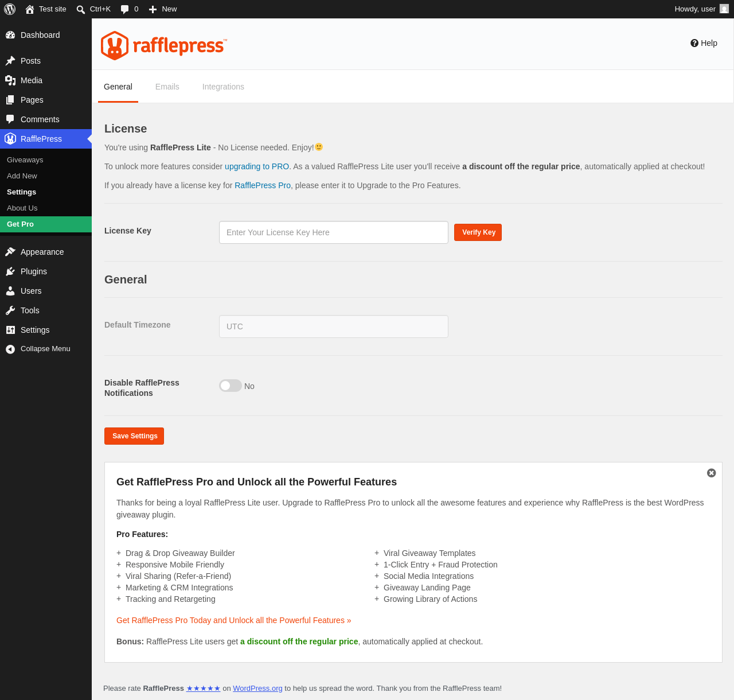Open the Default Timezone dropdown
Screen dimensions: 734x700
334,326
